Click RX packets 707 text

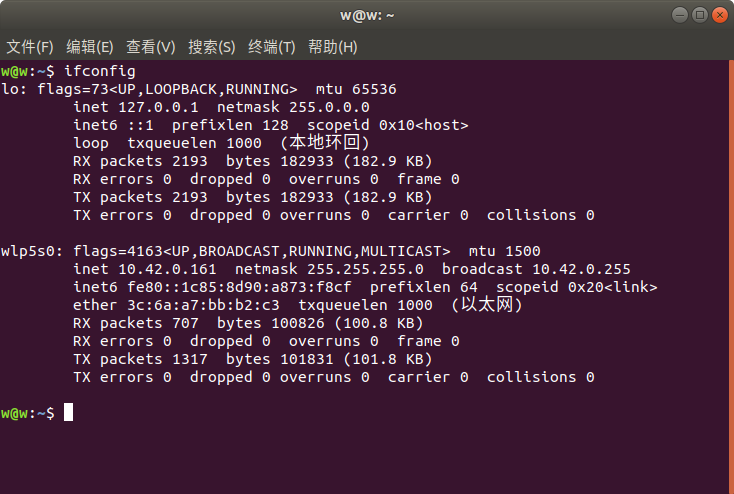pyautogui.click(x=136, y=323)
